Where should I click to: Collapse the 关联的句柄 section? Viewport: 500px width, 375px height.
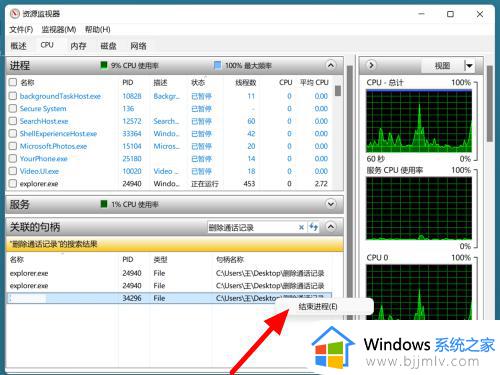point(331,227)
